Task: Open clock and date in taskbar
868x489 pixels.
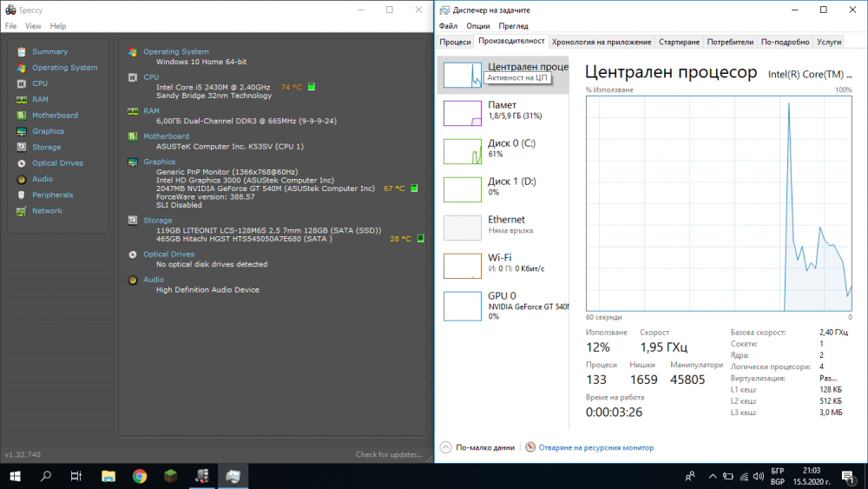Action: 811,476
